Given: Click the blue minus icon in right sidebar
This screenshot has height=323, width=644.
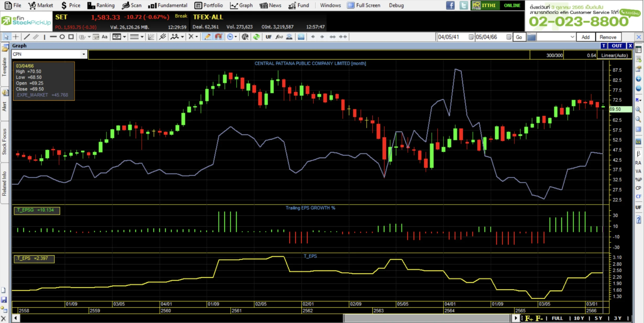Looking at the screenshot, I should 638,88.
